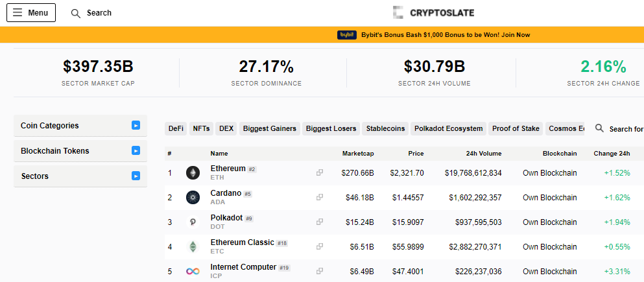644x282 pixels.
Task: Click the Internet Computer coin logo
Action: coord(193,272)
